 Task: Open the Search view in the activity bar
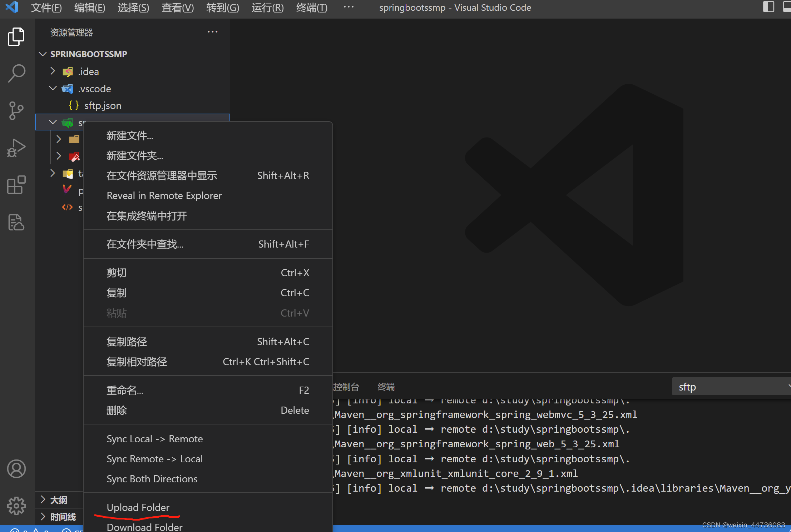pos(16,73)
